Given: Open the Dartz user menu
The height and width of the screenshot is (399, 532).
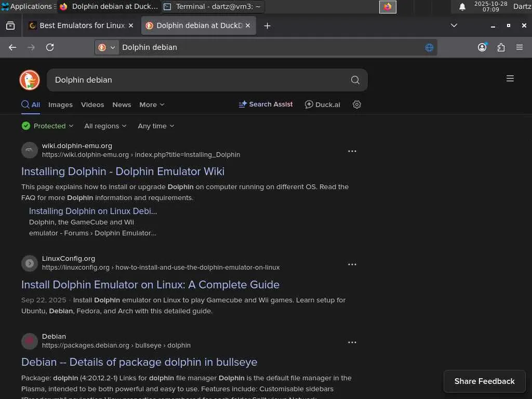Looking at the screenshot, I should pos(522,6).
